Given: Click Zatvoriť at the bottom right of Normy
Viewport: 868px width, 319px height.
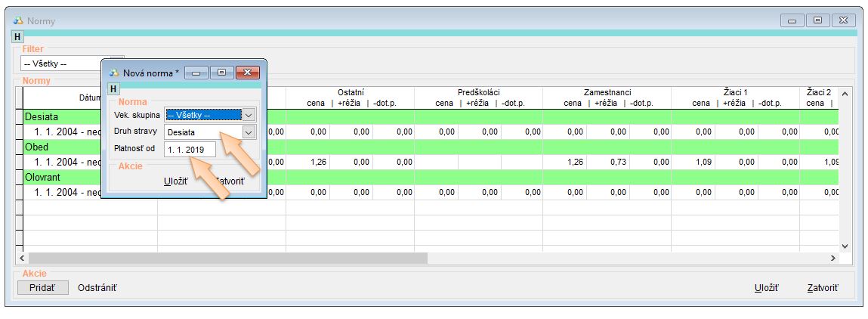Looking at the screenshot, I should pos(822,288).
